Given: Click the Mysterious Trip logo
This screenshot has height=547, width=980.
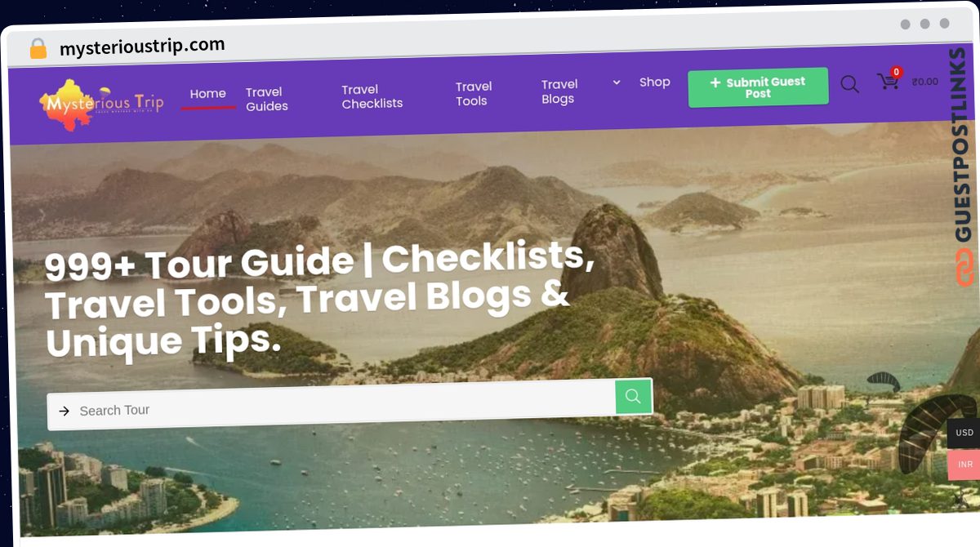Looking at the screenshot, I should coord(101,105).
